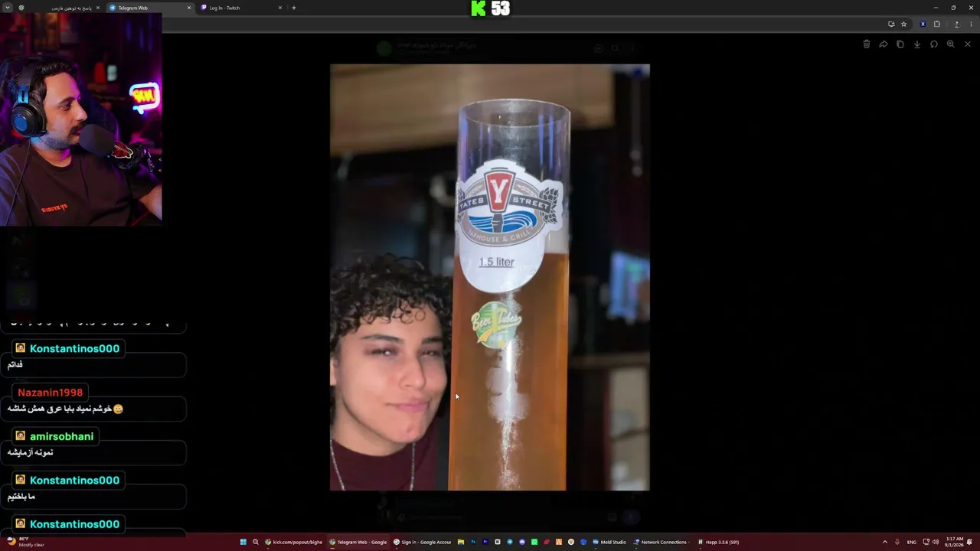
Task: Copy the image with the copy icon
Action: pos(900,44)
